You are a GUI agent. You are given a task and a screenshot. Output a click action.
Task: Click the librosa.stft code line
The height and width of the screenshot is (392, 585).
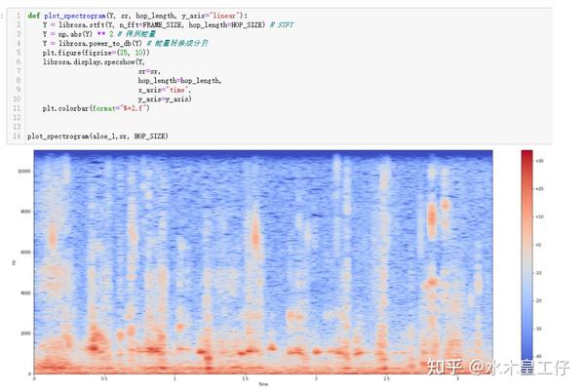(x=168, y=25)
